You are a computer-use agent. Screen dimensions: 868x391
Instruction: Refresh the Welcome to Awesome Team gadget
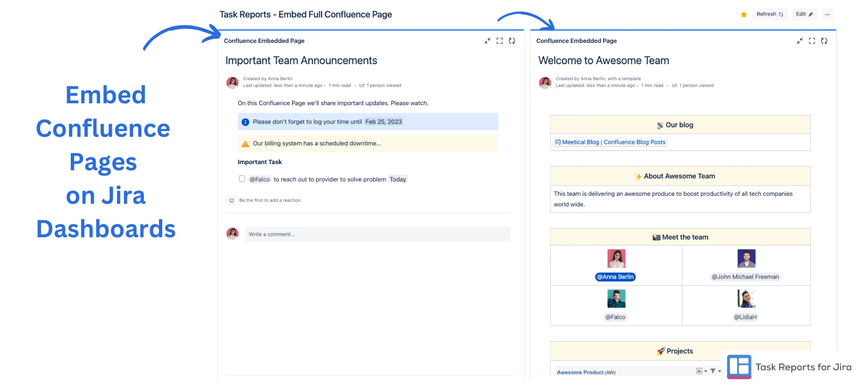point(824,41)
